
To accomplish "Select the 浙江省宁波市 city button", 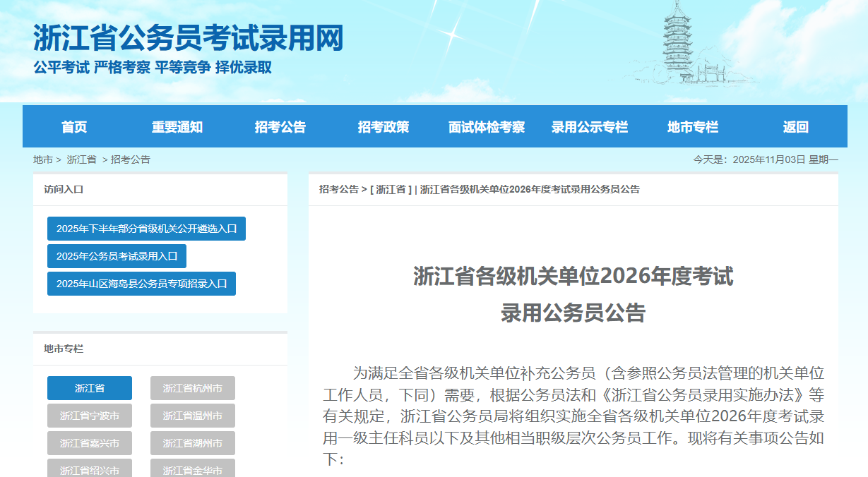I will [90, 416].
